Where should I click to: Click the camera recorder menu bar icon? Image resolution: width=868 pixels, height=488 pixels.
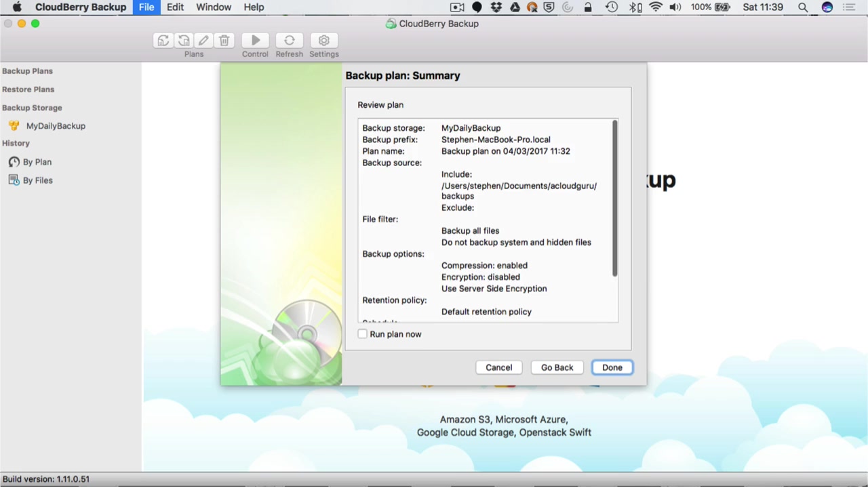(458, 7)
